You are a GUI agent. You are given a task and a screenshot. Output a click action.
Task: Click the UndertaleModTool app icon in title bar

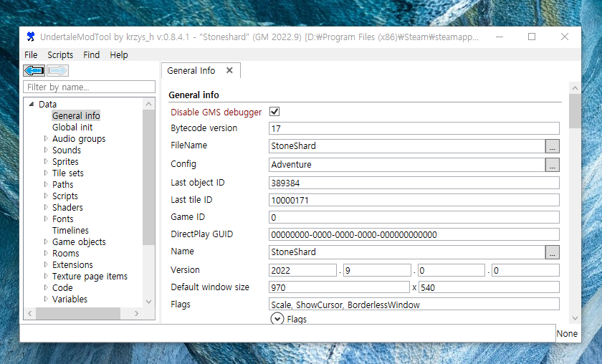click(30, 37)
